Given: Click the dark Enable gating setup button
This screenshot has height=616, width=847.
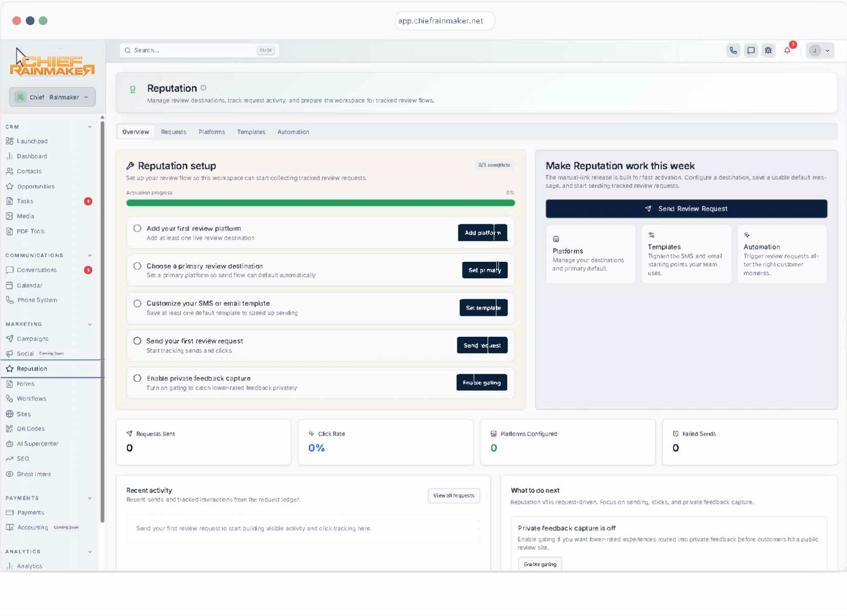Looking at the screenshot, I should click(482, 382).
